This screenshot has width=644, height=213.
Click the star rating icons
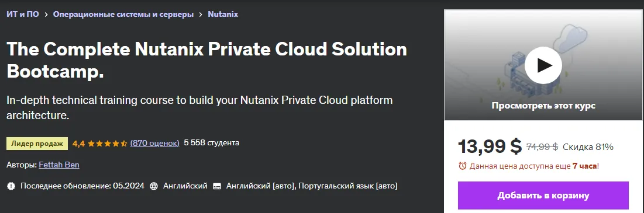[x=107, y=144]
